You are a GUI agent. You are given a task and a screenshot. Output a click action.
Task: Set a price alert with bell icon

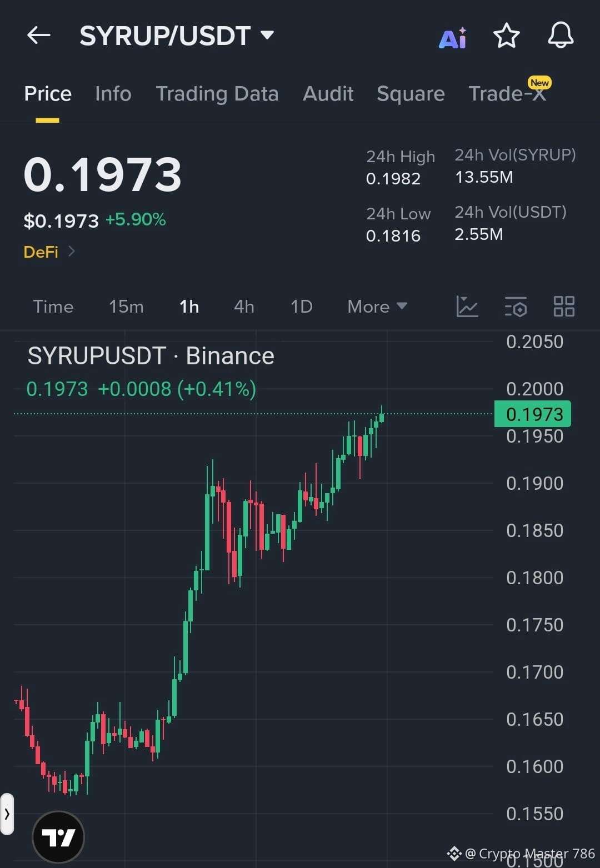click(x=561, y=36)
